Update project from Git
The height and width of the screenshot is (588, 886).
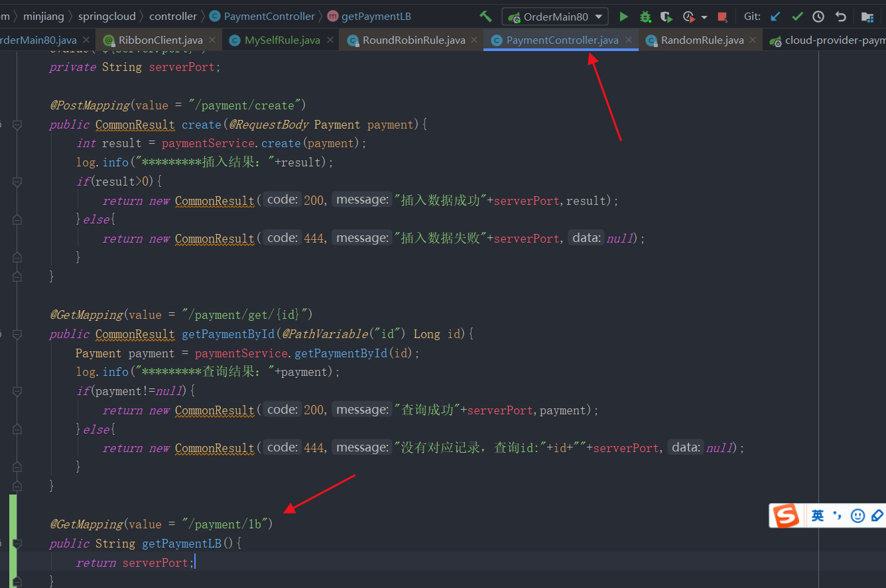tap(777, 17)
